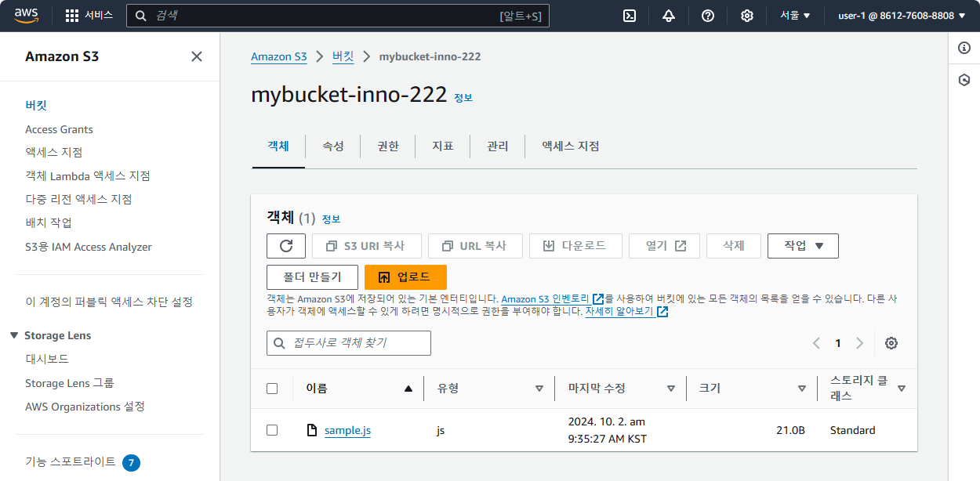Open 기능 스포트라이트 in sidebar

tap(71, 462)
